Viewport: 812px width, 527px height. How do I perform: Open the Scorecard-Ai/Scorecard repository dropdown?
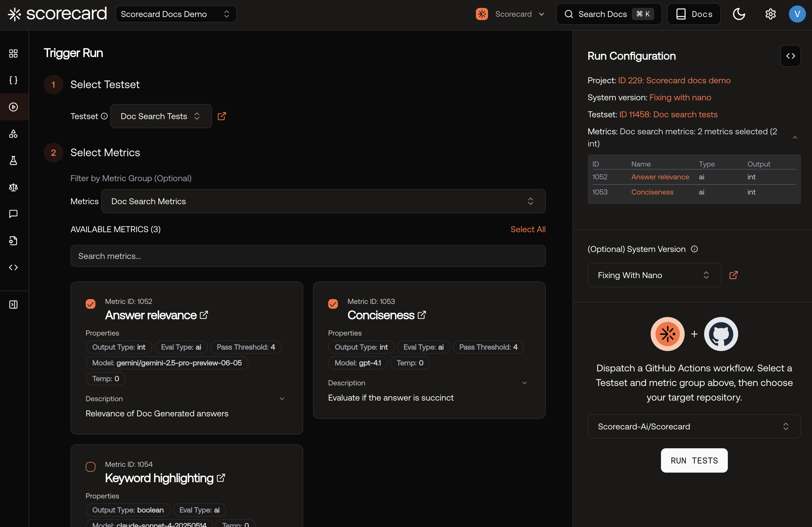point(693,426)
